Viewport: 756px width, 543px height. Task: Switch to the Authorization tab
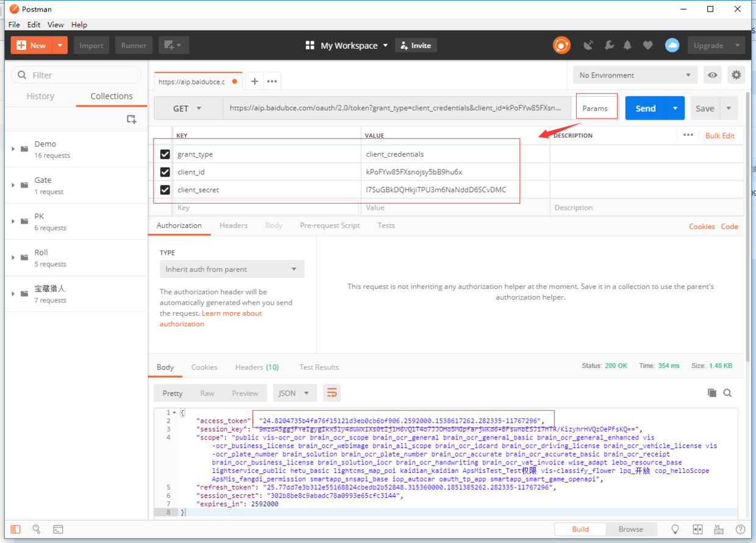point(179,225)
